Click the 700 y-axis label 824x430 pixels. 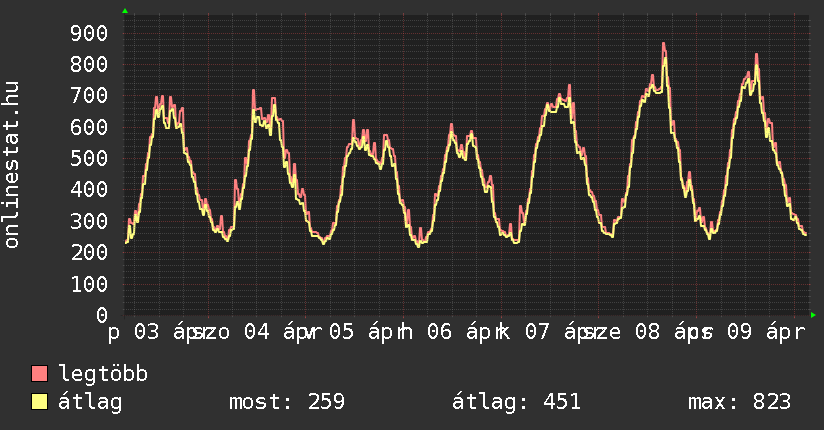click(89, 96)
